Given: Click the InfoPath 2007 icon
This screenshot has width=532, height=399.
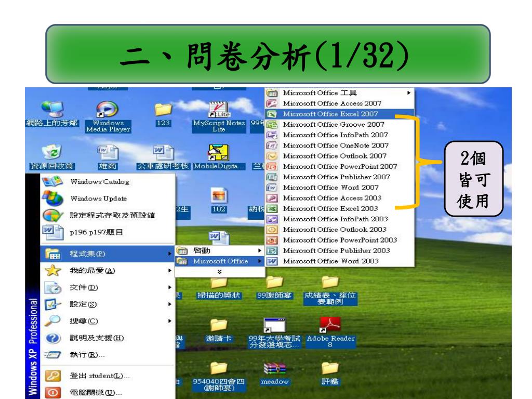Looking at the screenshot, I should click(272, 135).
